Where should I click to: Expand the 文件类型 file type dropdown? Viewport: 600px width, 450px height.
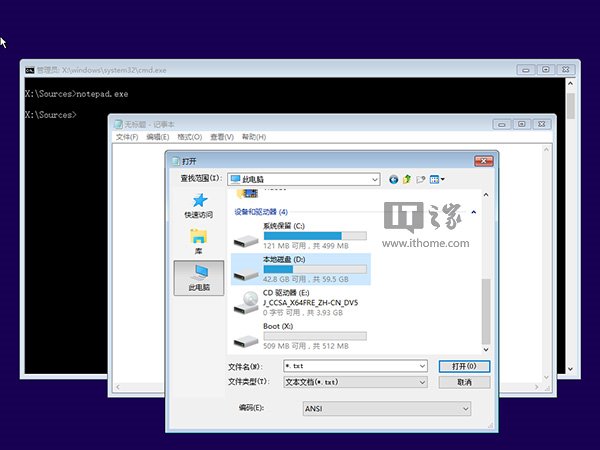pos(422,382)
